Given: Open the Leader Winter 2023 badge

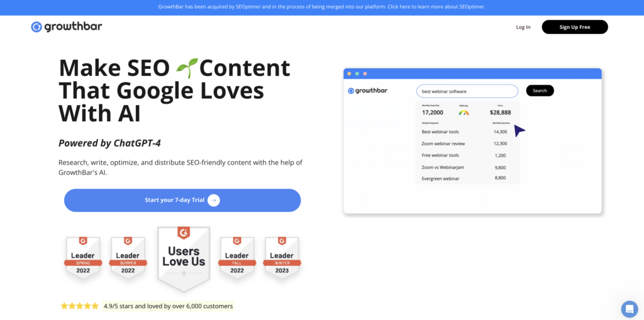Looking at the screenshot, I should point(282,258).
